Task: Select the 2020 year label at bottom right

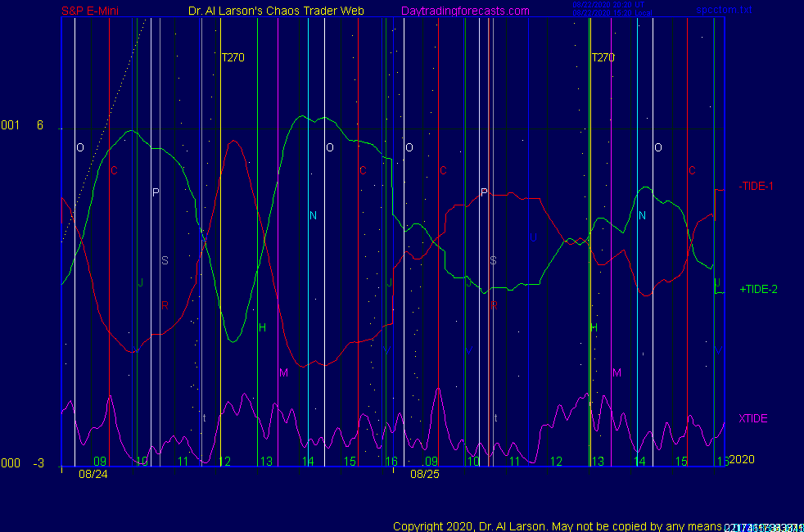Action: pyautogui.click(x=741, y=459)
